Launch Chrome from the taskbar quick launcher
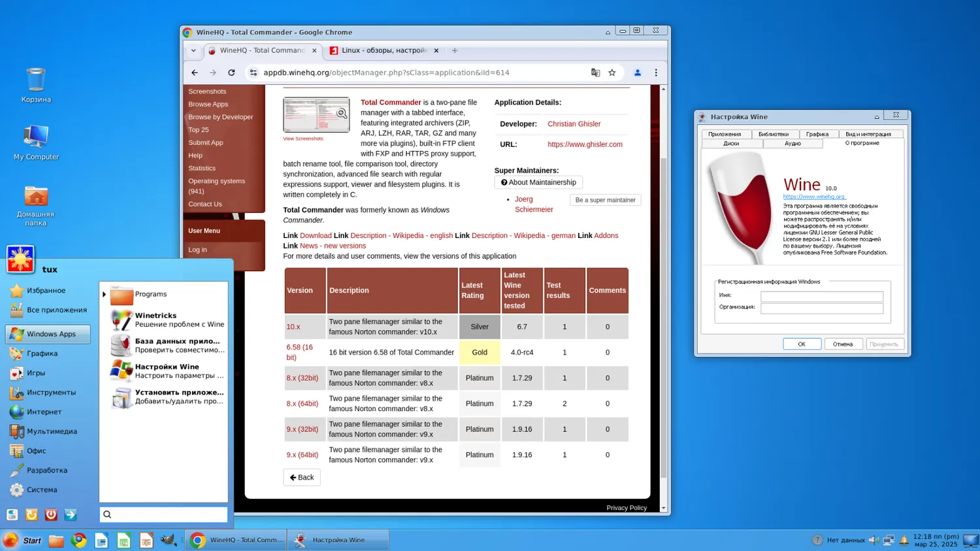The height and width of the screenshot is (551, 980). 79,541
